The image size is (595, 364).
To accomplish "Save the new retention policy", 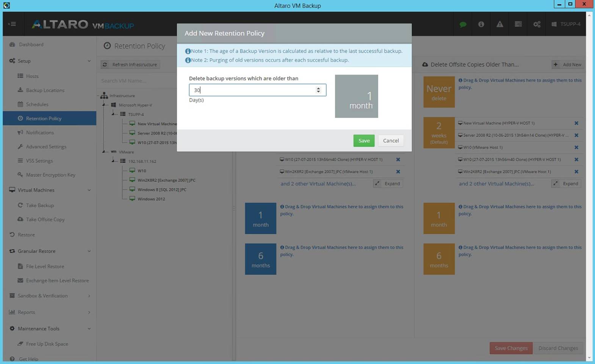I will [364, 141].
